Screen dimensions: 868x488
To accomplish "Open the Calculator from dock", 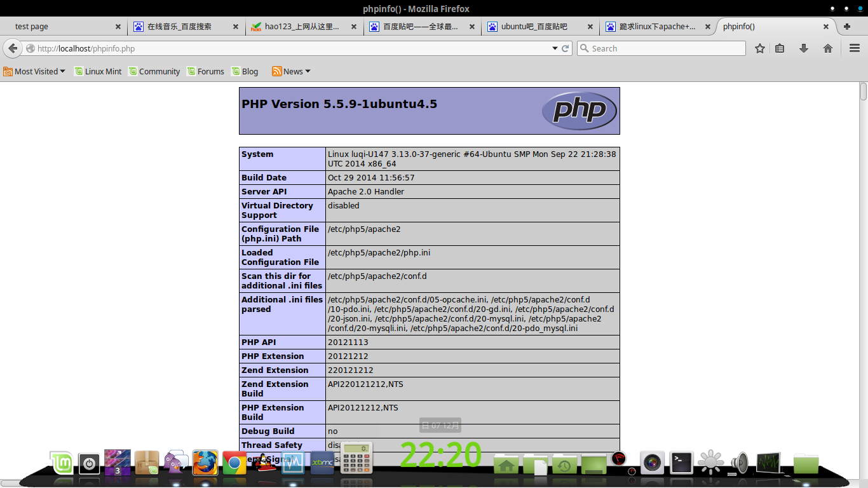I will [356, 458].
